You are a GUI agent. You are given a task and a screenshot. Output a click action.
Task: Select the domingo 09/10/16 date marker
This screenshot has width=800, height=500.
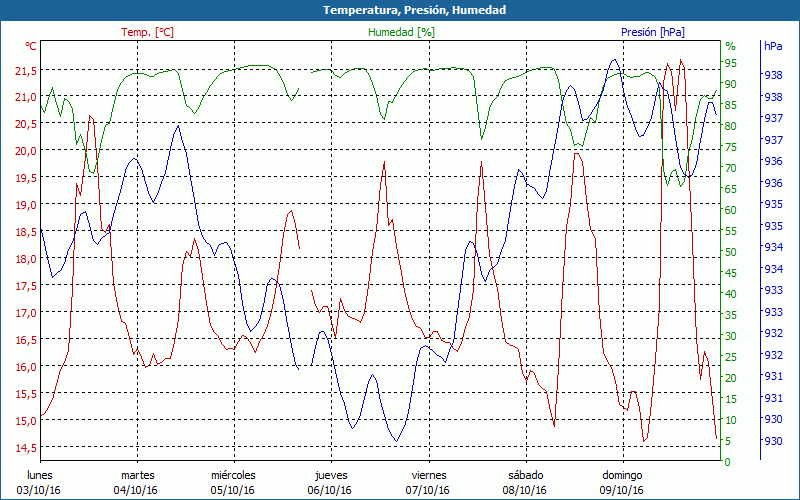coord(621,483)
